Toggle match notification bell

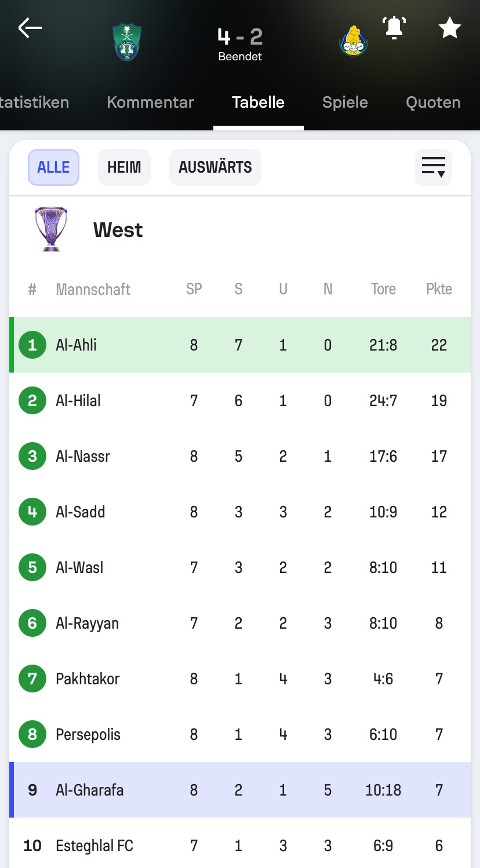point(394,28)
